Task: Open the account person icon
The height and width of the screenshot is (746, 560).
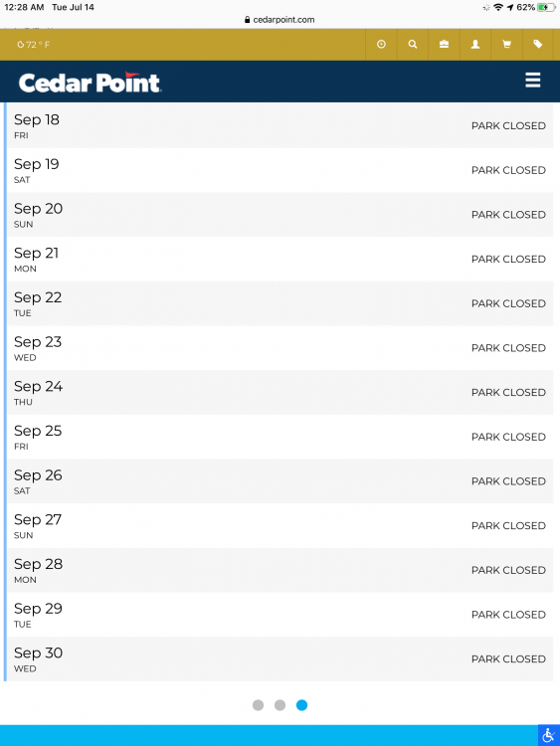Action: (x=475, y=44)
